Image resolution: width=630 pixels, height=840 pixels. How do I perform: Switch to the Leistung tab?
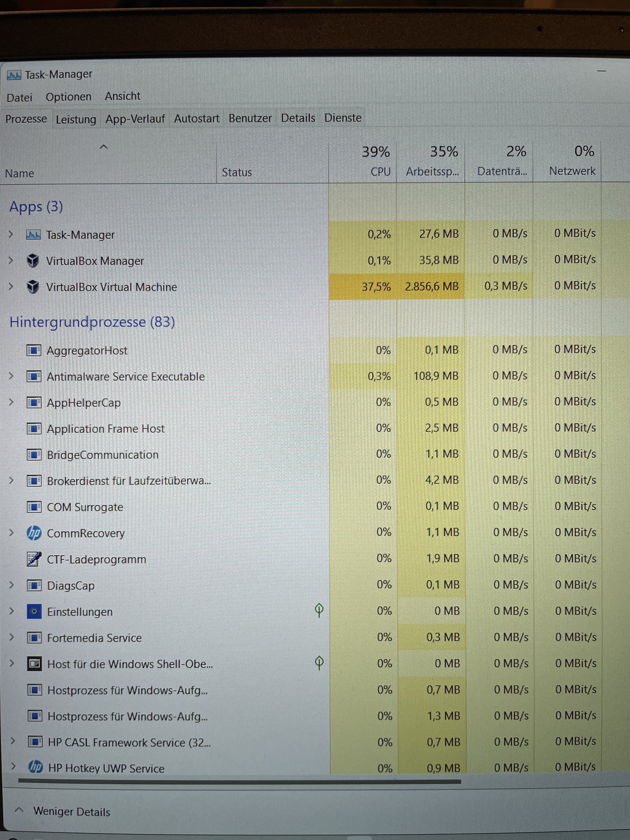(76, 120)
